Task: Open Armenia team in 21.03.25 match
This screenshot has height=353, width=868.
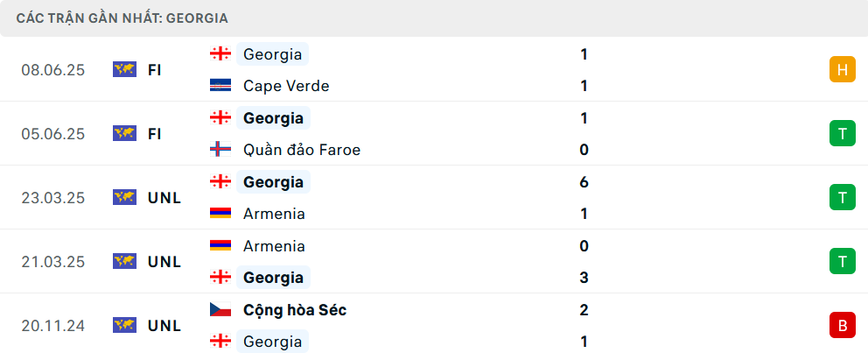Action: [274, 246]
